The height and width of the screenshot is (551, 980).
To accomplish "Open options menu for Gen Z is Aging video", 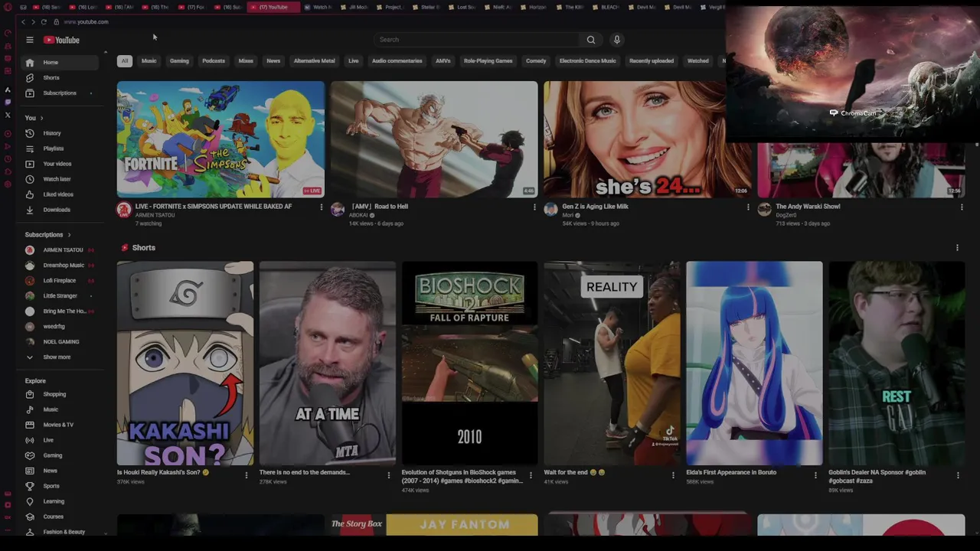I will (x=748, y=207).
